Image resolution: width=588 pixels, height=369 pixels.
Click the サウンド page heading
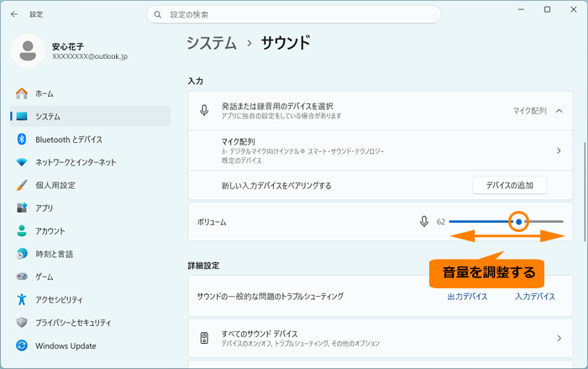[286, 43]
